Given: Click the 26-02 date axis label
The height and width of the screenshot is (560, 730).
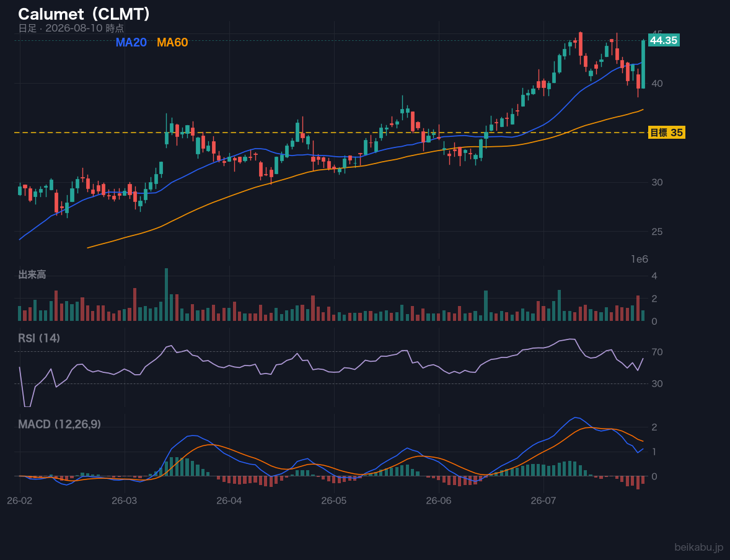Looking at the screenshot, I should pyautogui.click(x=20, y=501).
